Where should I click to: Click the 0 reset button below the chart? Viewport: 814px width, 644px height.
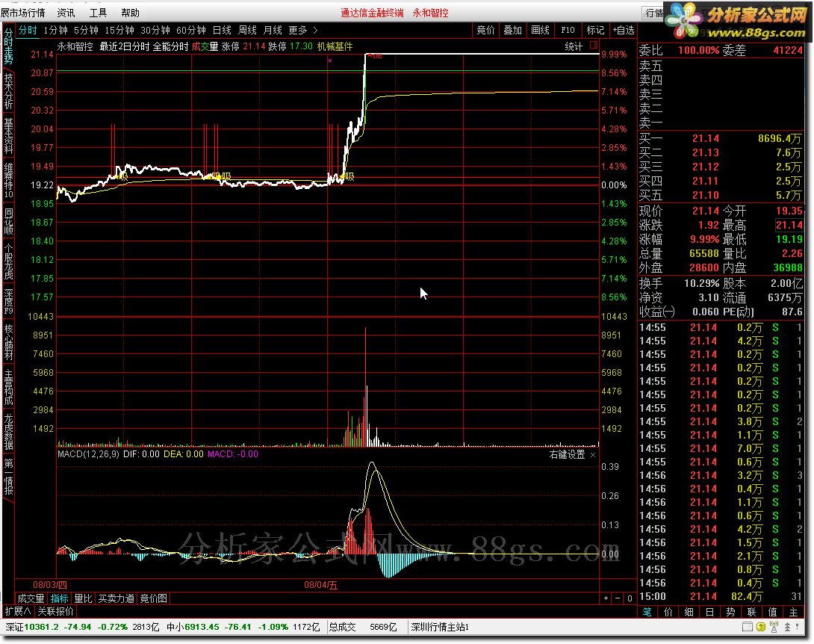coord(630,598)
